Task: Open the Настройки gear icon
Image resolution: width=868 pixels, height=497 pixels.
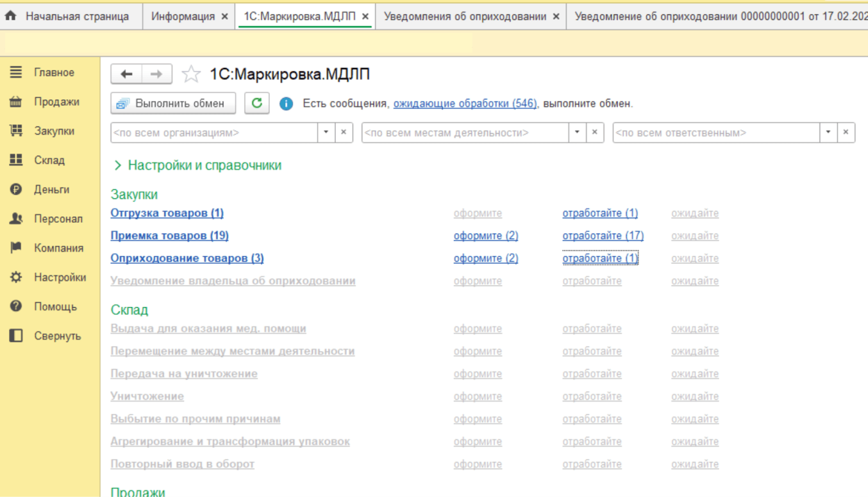Action: [x=16, y=277]
